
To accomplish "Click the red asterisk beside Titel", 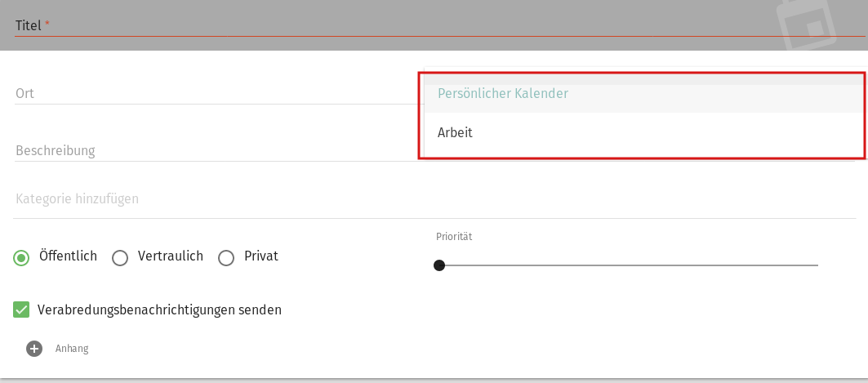I will click(47, 24).
